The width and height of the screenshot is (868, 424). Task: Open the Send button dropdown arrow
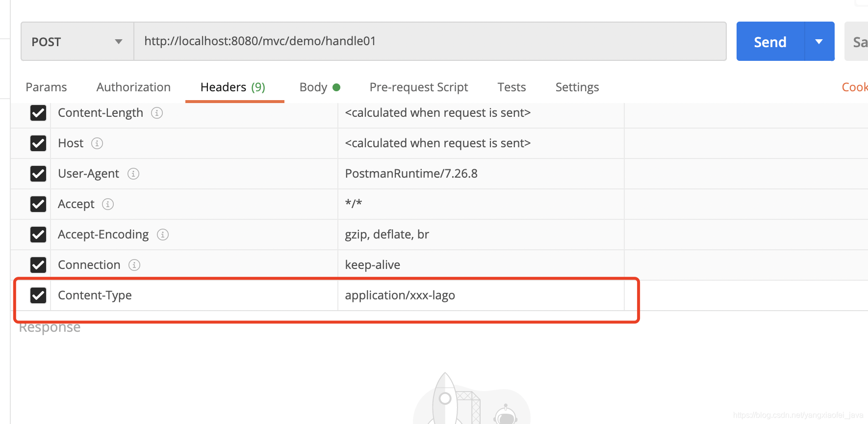819,42
